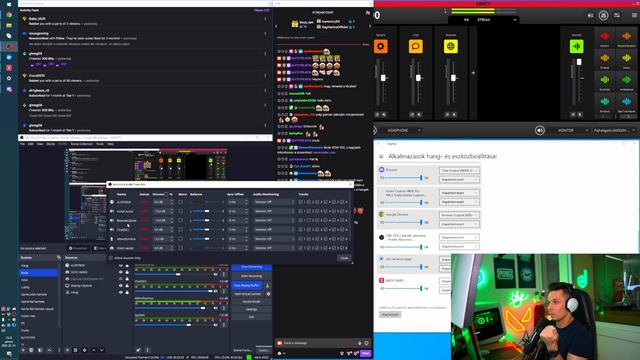Mute the System audio mixer speaker icon in OBS
The image size is (640, 360).
(216, 325)
